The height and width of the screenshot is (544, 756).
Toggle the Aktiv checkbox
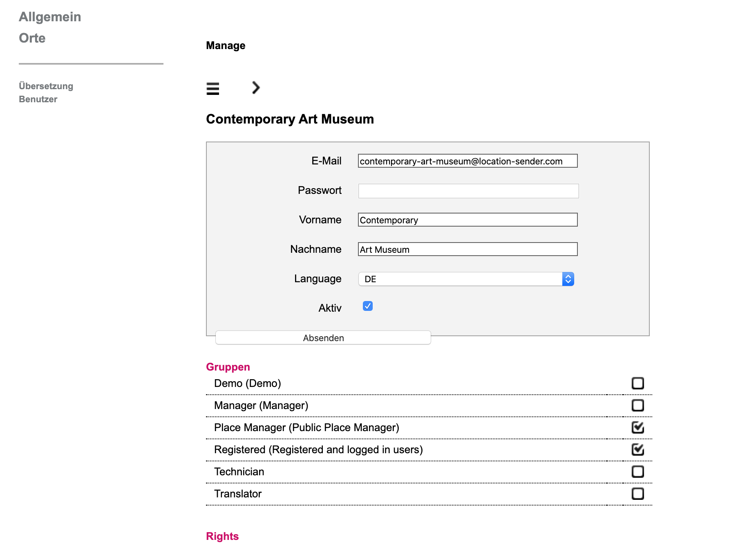[x=367, y=306]
